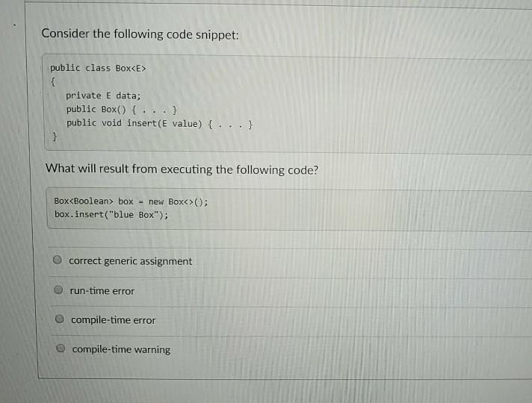Click the "private E data;" code line

click(x=103, y=96)
